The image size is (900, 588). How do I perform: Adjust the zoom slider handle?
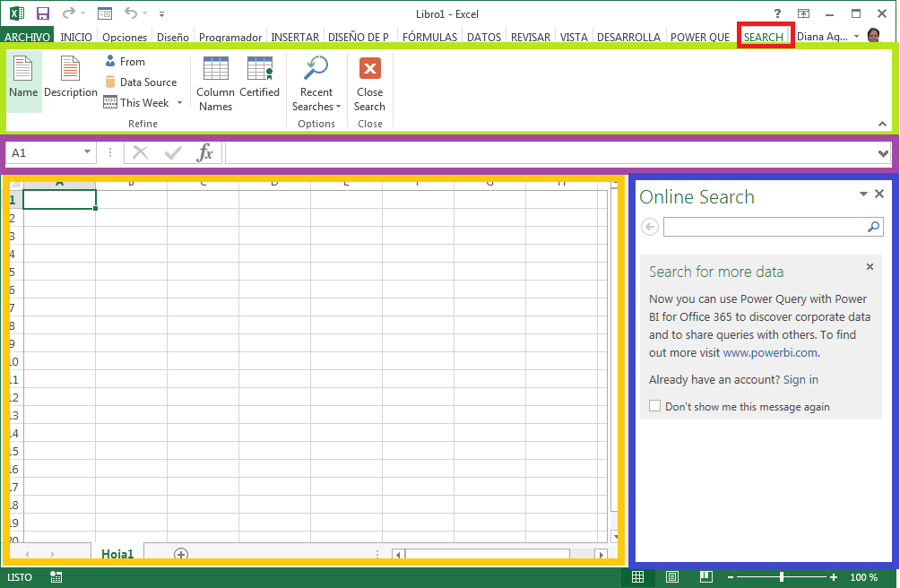click(x=782, y=577)
